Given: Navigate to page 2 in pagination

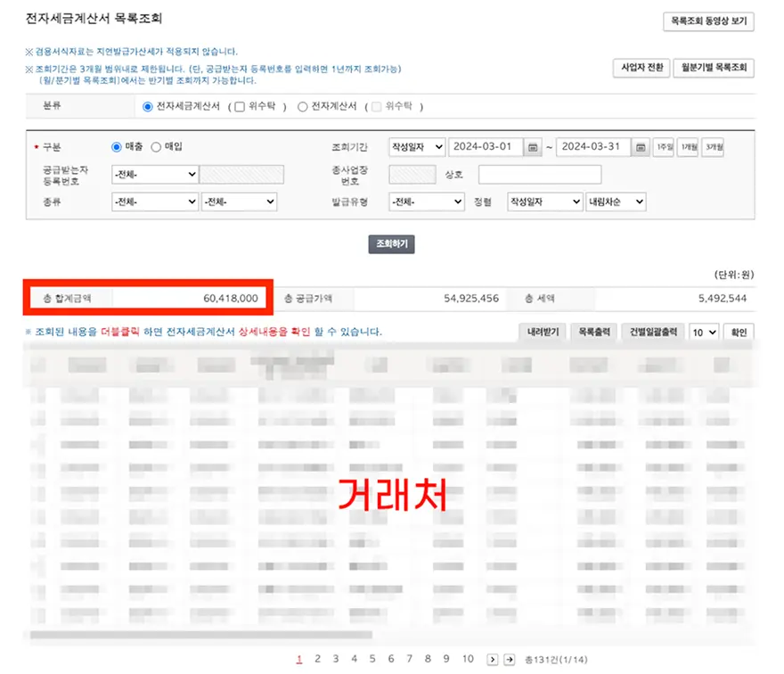Looking at the screenshot, I should click(x=317, y=660).
